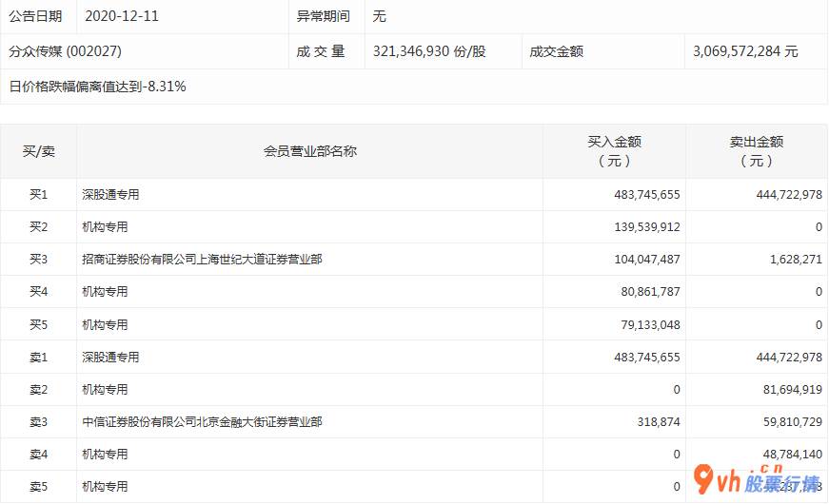This screenshot has width=829, height=504.
Task: Click the 无 value beside 异常期间
Action: point(380,16)
